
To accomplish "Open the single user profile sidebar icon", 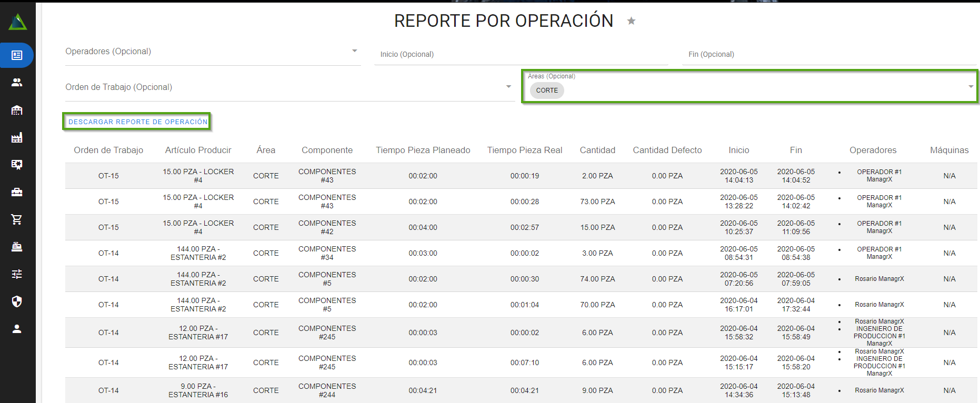I will pyautogui.click(x=17, y=329).
